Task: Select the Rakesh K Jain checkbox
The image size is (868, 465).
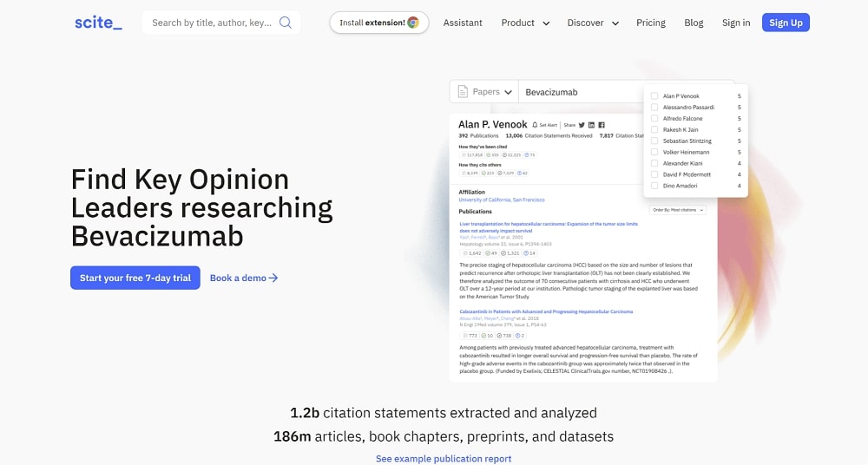Action: [654, 129]
